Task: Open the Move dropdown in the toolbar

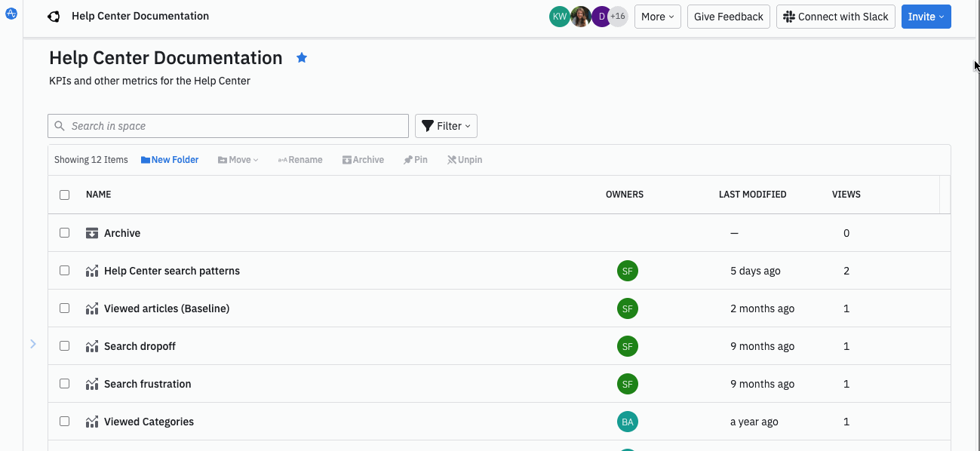Action: tap(238, 159)
